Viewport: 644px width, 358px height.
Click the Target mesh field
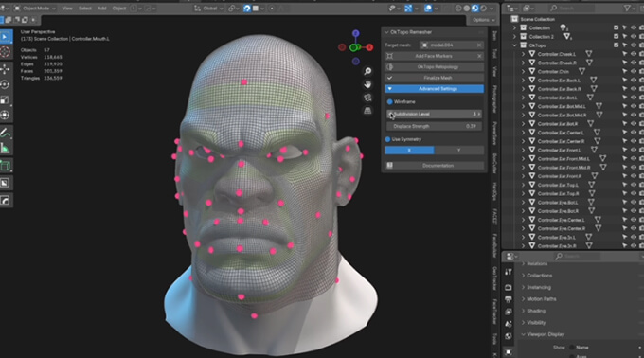coord(452,45)
